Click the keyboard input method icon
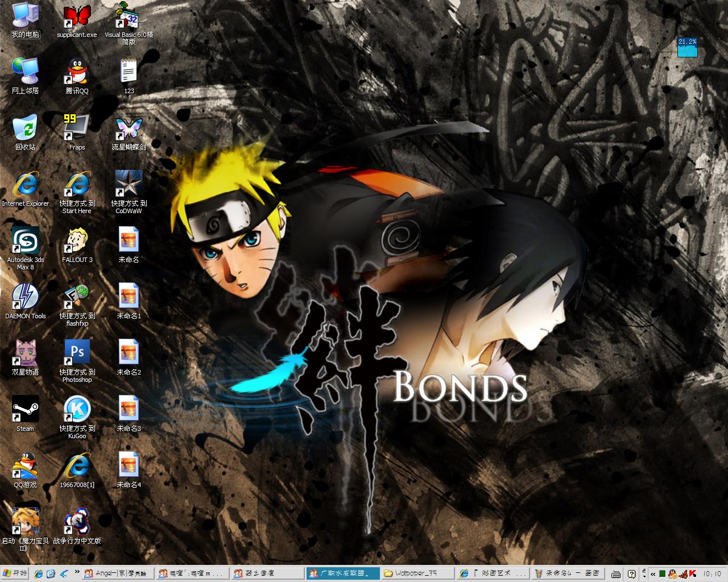 pos(617,573)
